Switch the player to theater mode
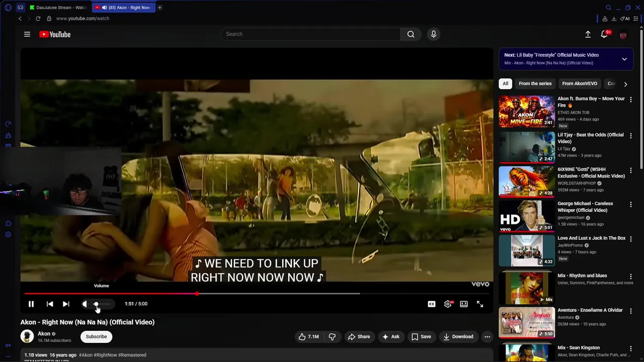The height and width of the screenshot is (362, 644). click(464, 304)
